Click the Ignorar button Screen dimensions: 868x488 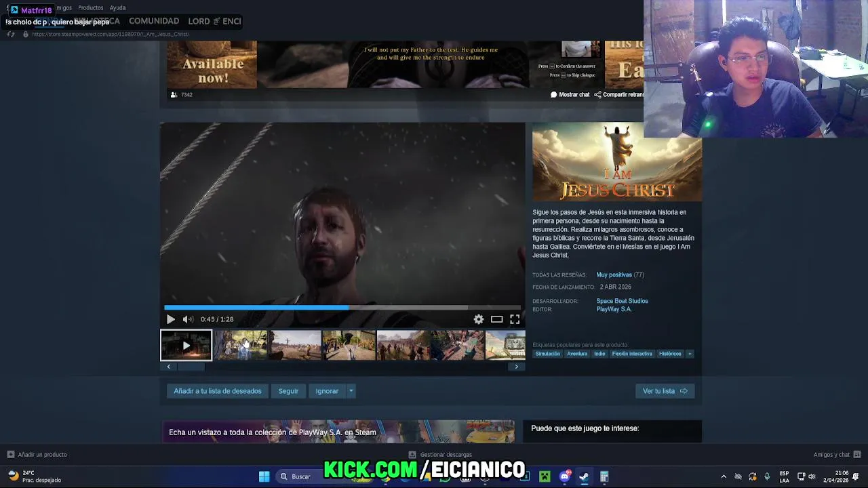pyautogui.click(x=327, y=391)
